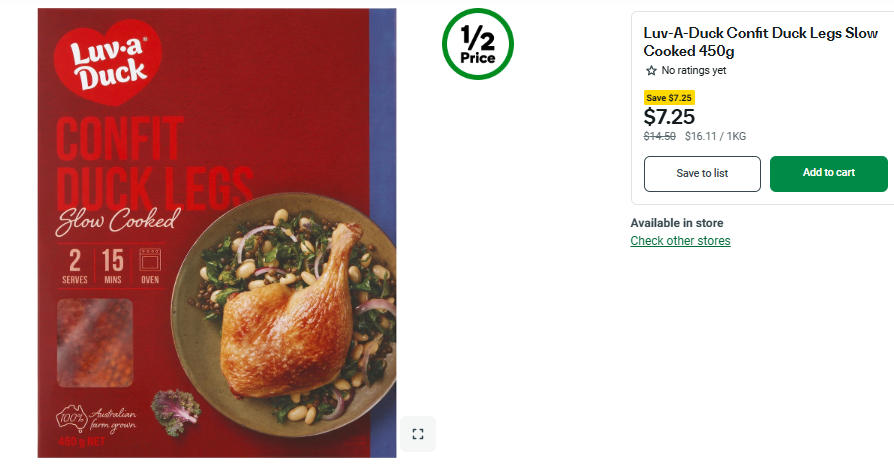Select the Luv-A-Duck Confit Duck Legs title
Screen dimensions: 894x464
tap(760, 42)
